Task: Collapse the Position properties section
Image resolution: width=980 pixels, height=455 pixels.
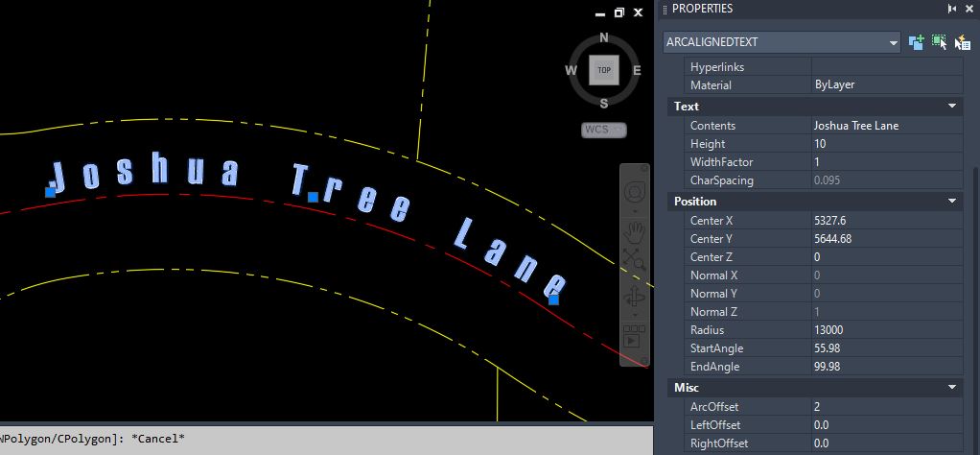Action: (952, 202)
